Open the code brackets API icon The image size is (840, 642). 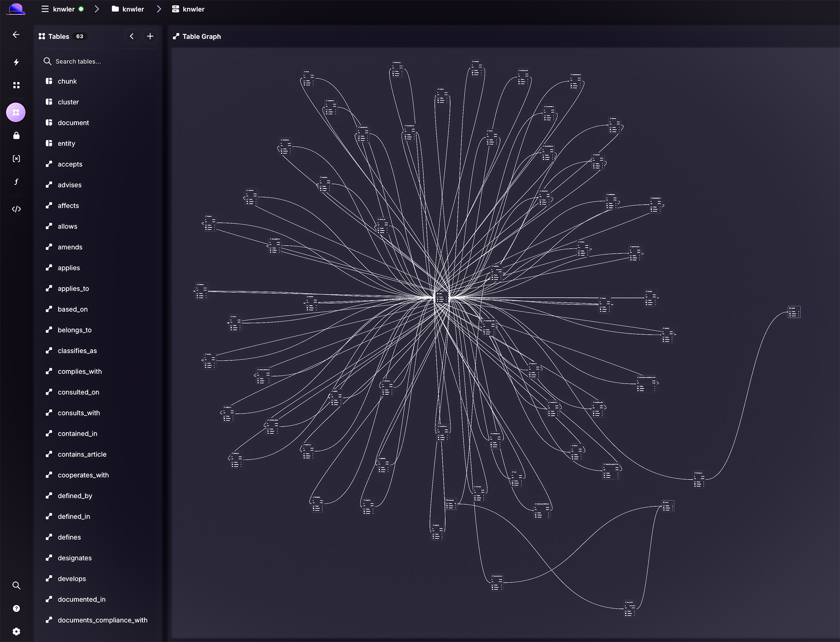[16, 209]
